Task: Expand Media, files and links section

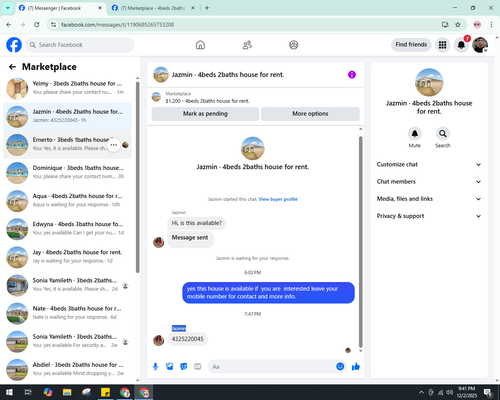Action: 429,199
